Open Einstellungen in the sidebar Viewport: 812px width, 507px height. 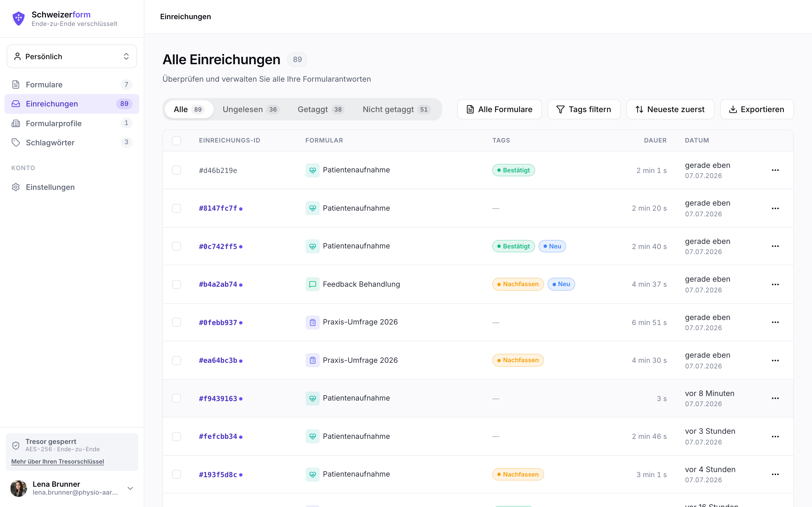pos(72,187)
